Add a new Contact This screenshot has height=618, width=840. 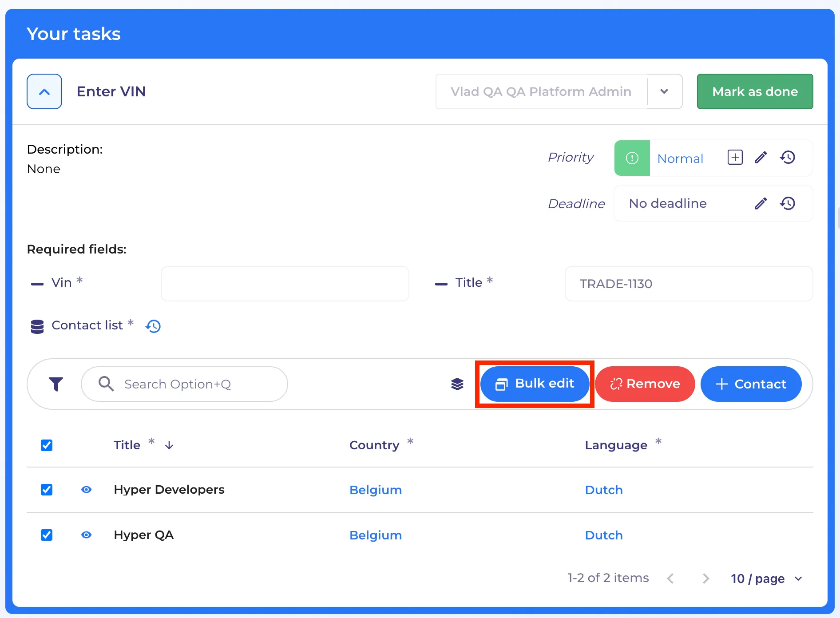point(751,384)
